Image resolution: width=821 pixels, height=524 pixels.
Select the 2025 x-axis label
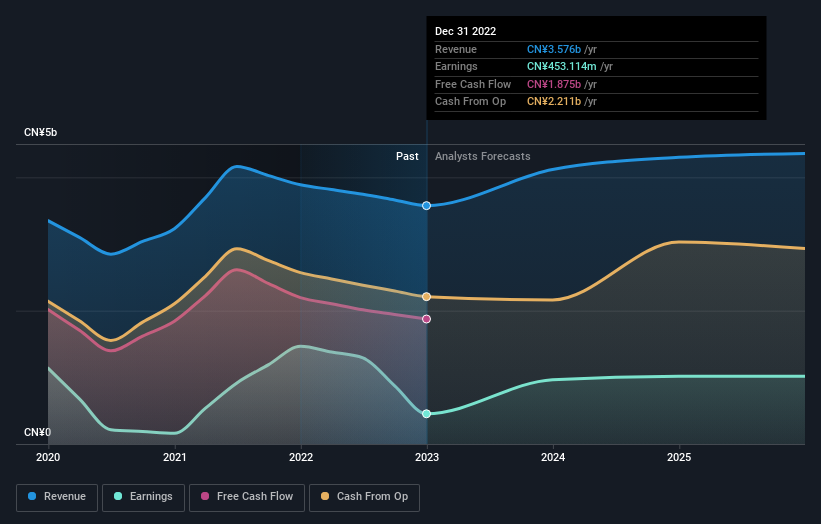click(x=679, y=457)
